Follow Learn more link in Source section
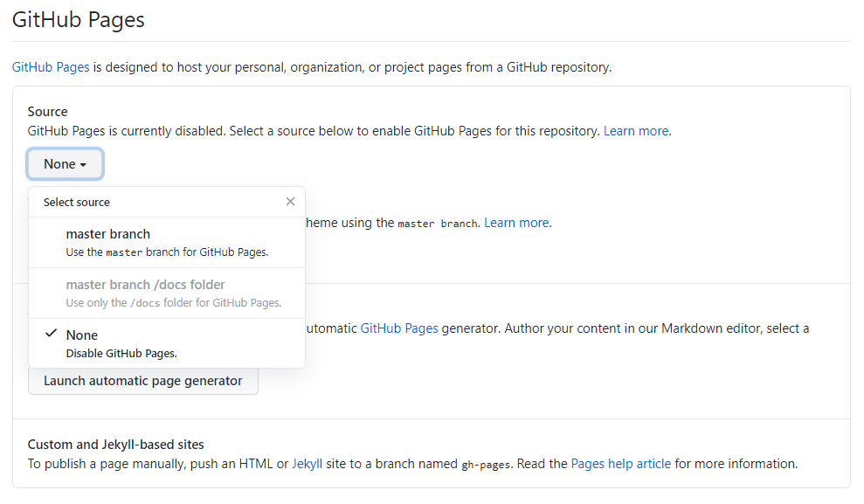The image size is (864, 504). click(636, 131)
